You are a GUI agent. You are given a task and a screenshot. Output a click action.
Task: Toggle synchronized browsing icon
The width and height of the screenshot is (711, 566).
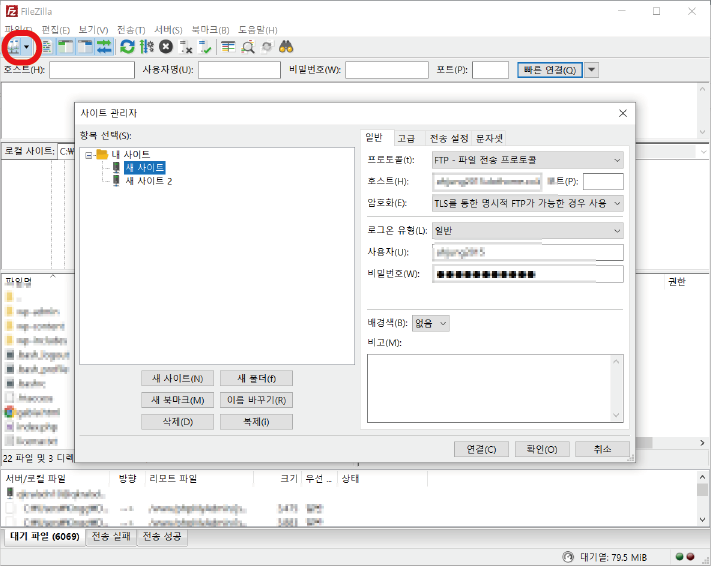point(267,47)
